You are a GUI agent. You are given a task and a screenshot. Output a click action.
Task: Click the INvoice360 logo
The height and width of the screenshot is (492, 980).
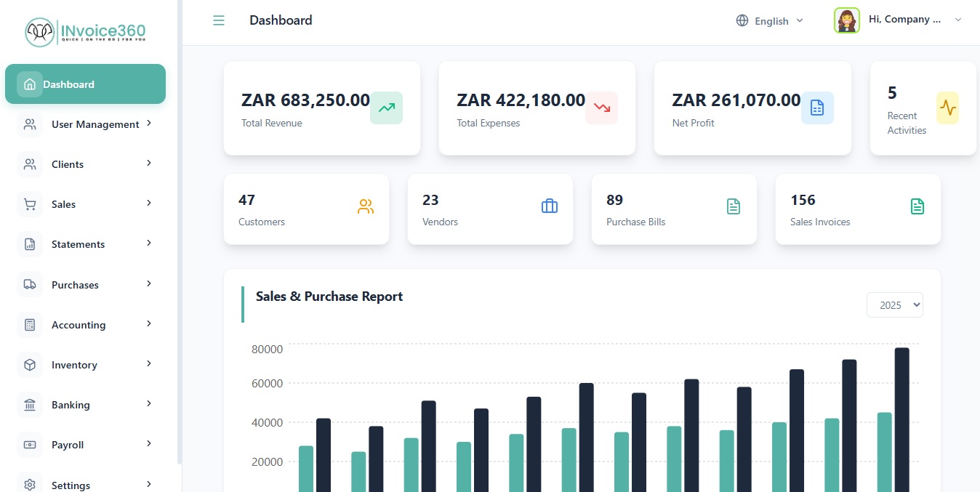tap(86, 31)
